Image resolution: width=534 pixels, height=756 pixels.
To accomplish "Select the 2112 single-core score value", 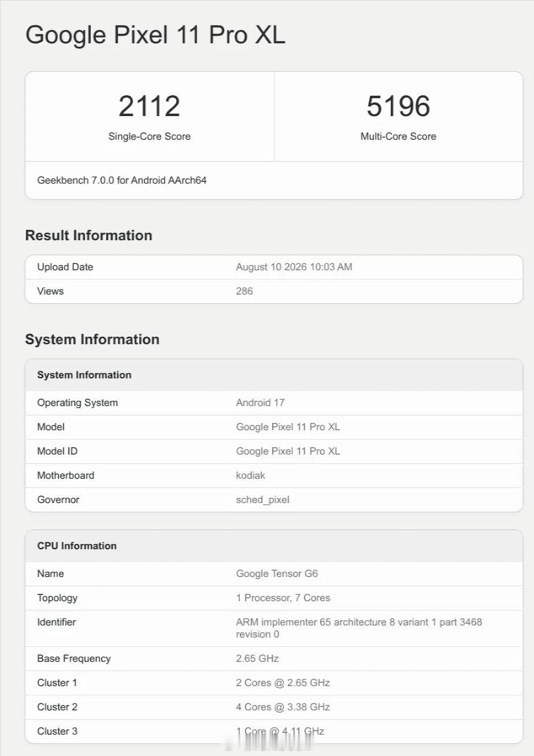I will pos(149,106).
